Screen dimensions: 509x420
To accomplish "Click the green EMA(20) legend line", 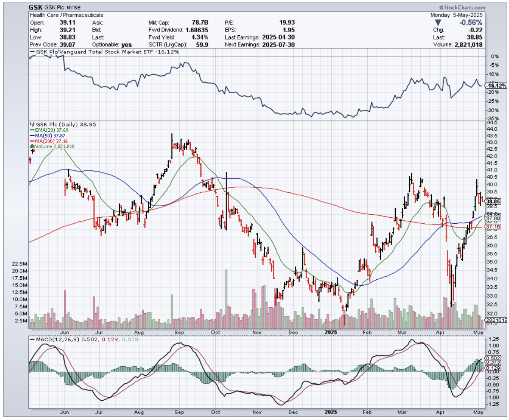I will click(x=31, y=130).
